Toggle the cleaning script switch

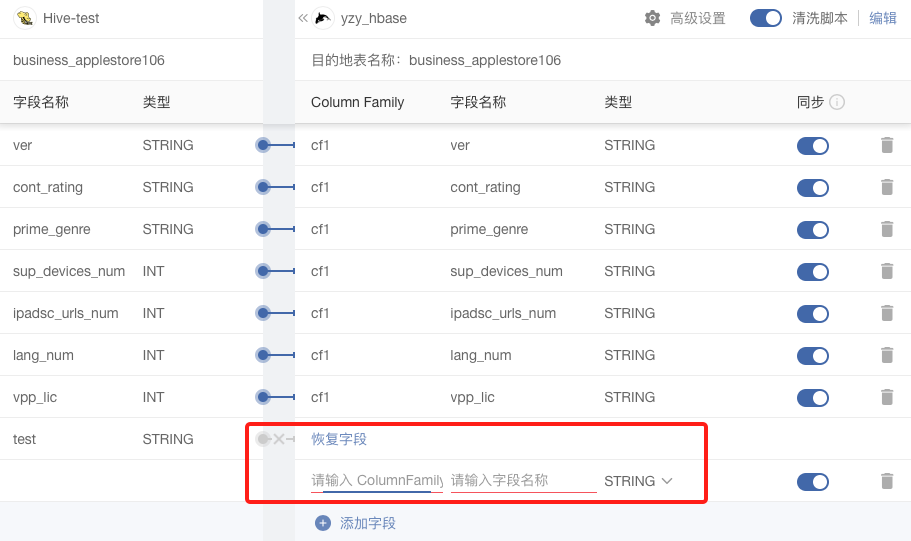(766, 18)
